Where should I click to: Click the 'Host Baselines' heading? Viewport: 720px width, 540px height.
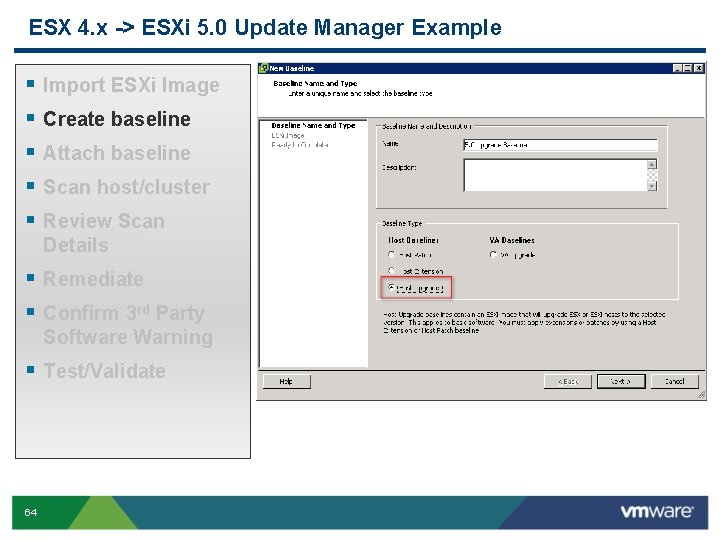pyautogui.click(x=413, y=240)
